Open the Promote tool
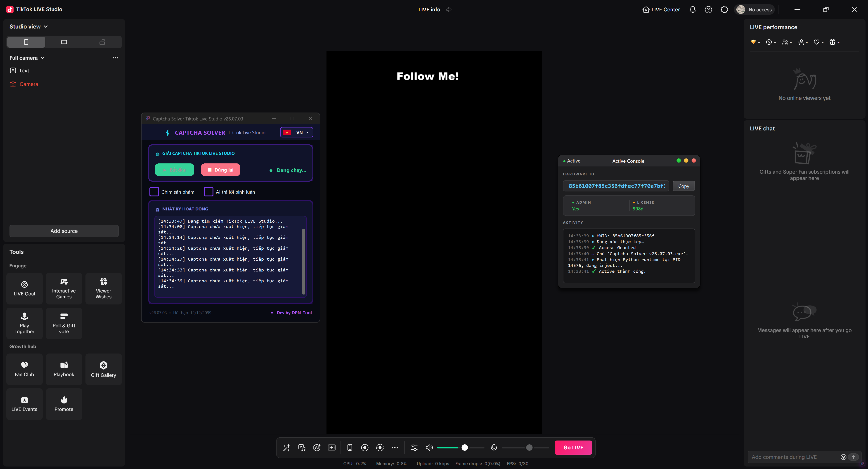 [x=64, y=404]
